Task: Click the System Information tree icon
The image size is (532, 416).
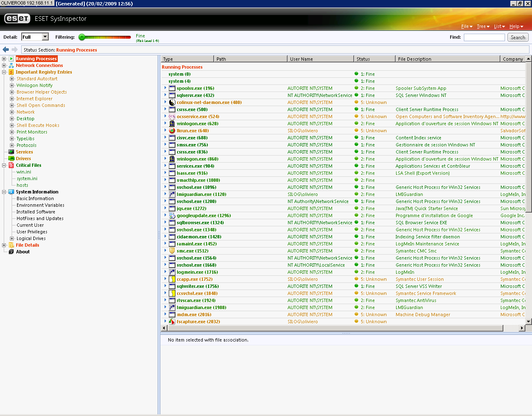Action: pyautogui.click(x=12, y=192)
